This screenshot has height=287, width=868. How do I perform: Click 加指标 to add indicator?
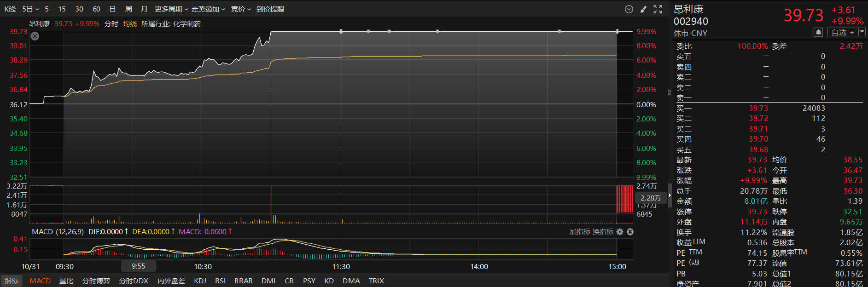click(580, 232)
